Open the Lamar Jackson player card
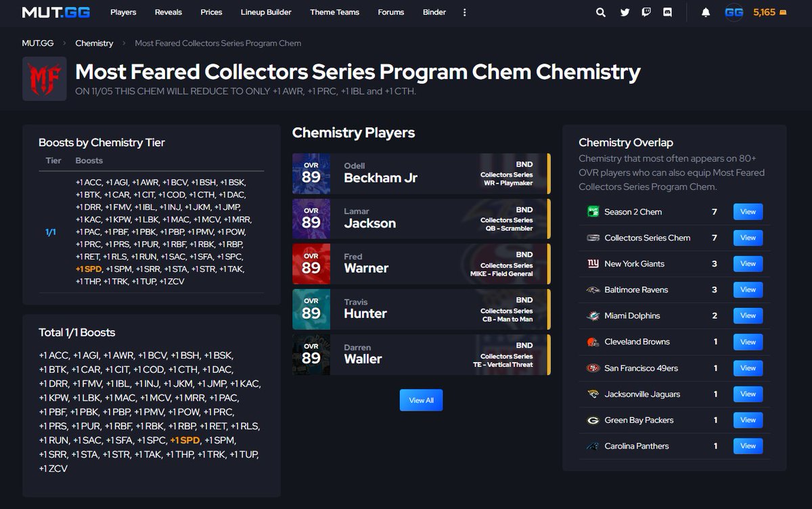The image size is (812, 509). coord(421,219)
